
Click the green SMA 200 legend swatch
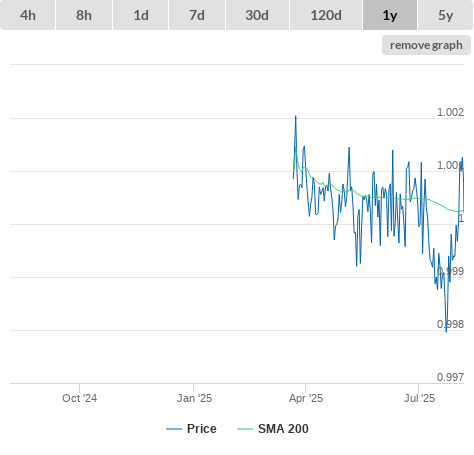coord(245,429)
